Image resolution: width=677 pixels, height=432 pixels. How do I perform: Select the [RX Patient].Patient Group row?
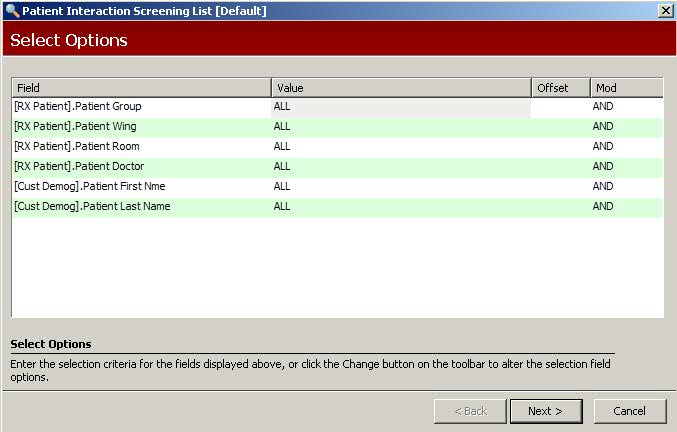[x=337, y=107]
